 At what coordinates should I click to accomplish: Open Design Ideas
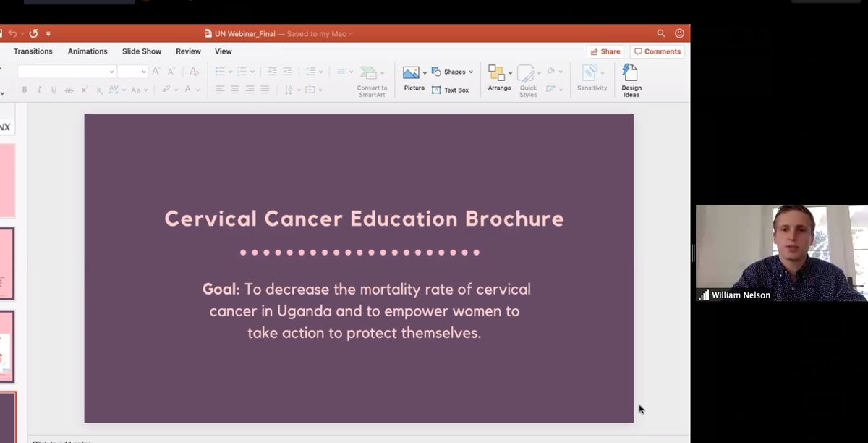click(631, 80)
